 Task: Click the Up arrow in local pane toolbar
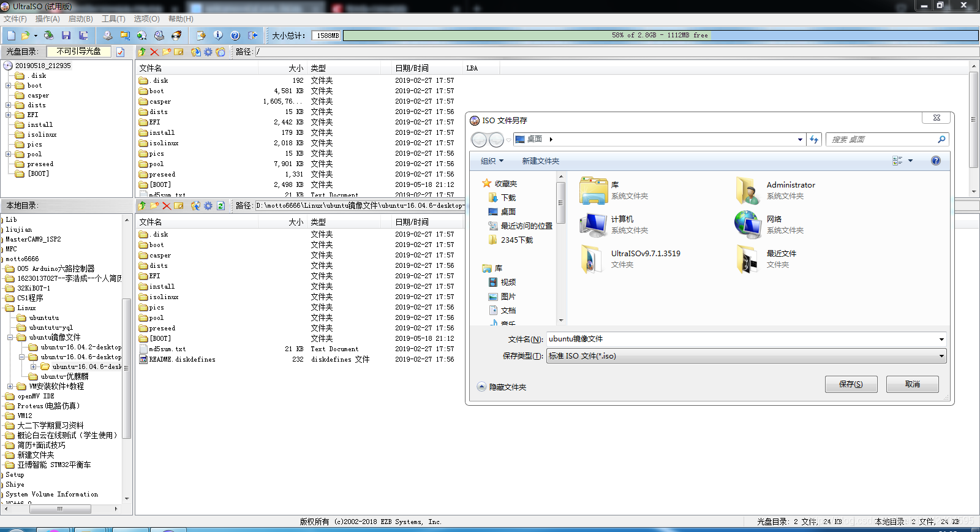[142, 206]
